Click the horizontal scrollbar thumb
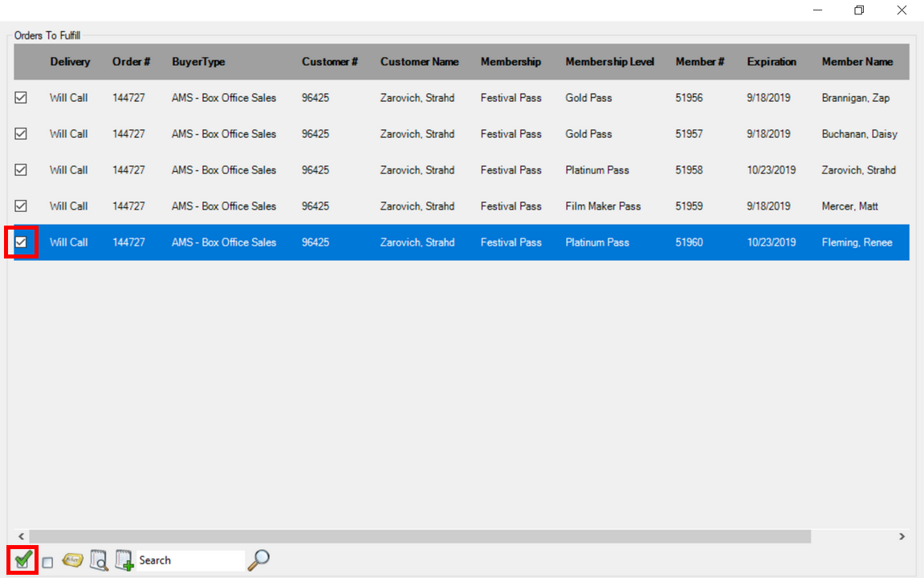This screenshot has height=578, width=924. point(420,536)
